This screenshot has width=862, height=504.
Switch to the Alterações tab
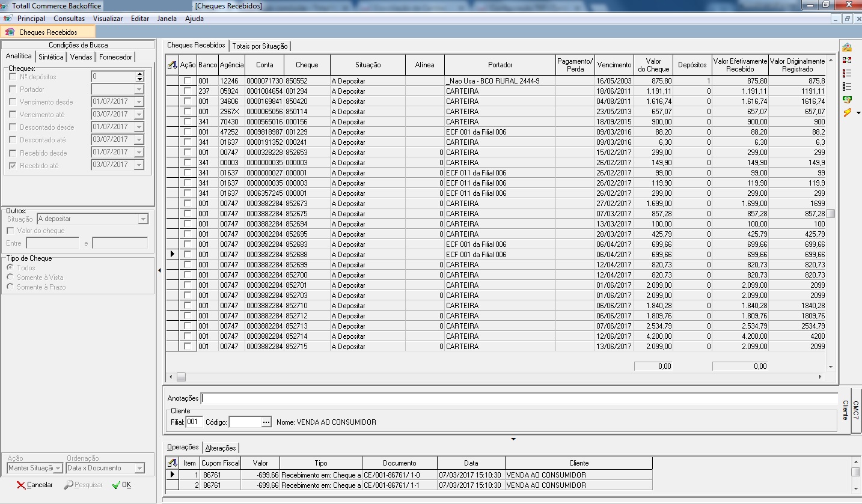pyautogui.click(x=221, y=448)
